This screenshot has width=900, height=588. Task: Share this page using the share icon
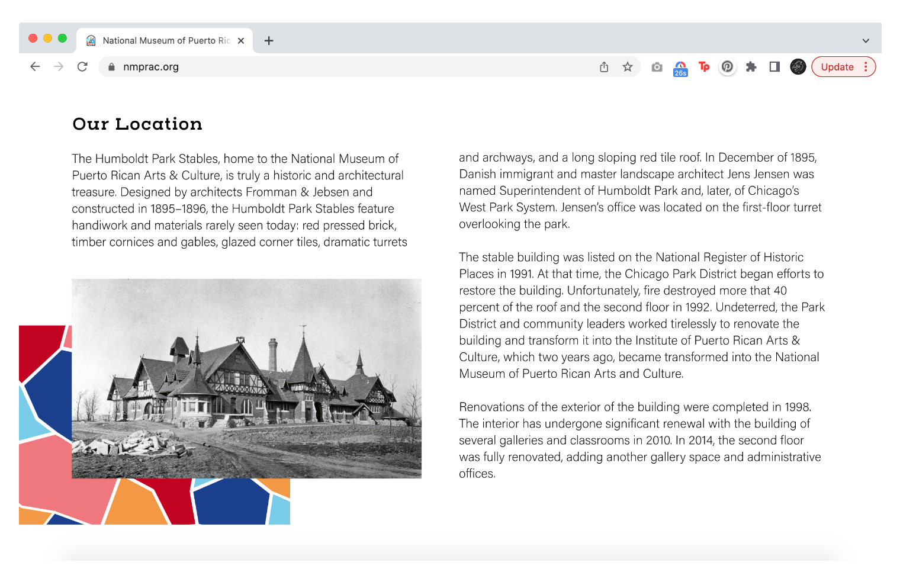coord(604,67)
